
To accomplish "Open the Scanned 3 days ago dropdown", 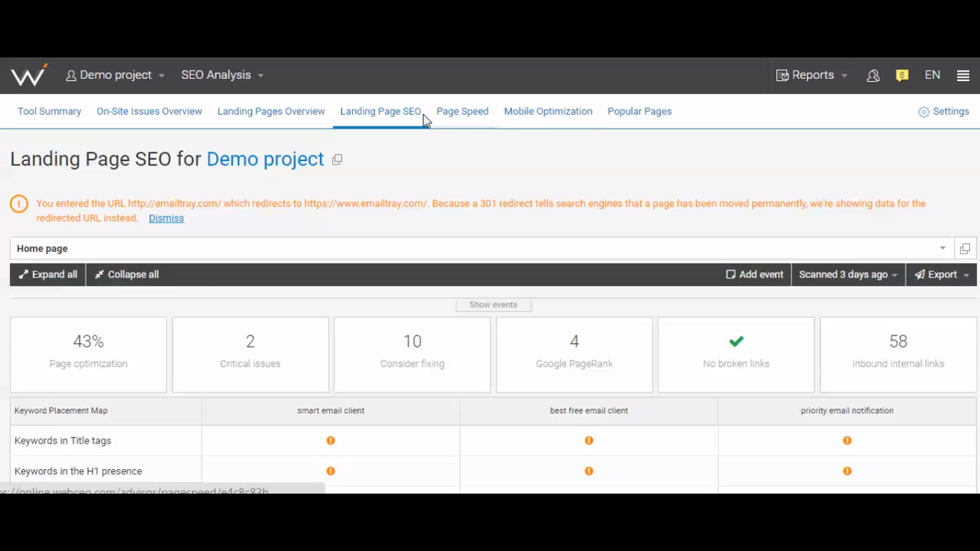I will (x=848, y=275).
